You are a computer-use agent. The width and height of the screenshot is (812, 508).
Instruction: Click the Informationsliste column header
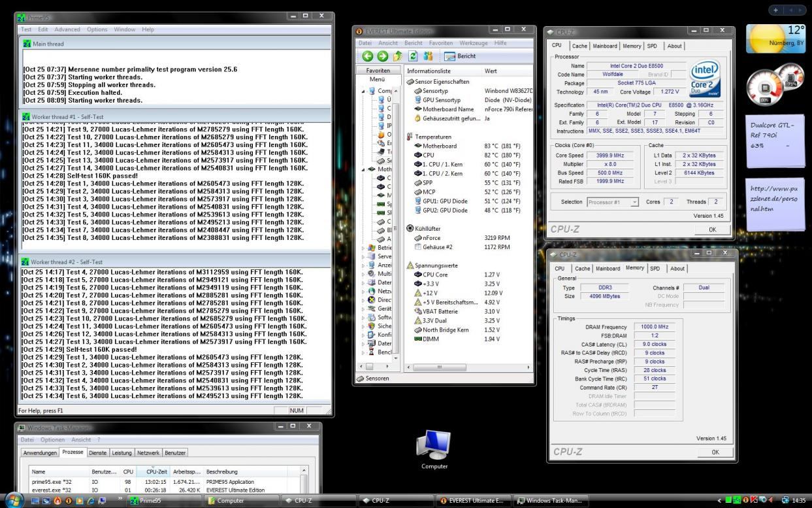pos(443,71)
